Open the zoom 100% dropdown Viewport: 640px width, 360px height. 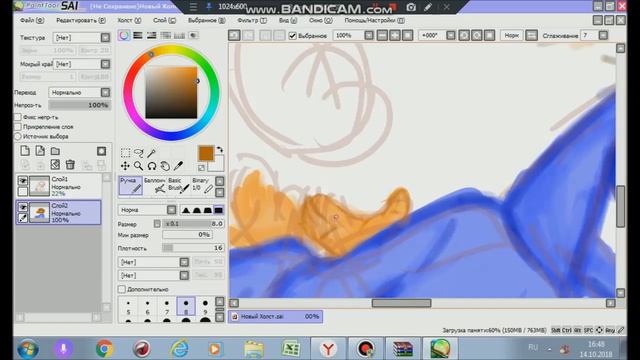tap(369, 36)
